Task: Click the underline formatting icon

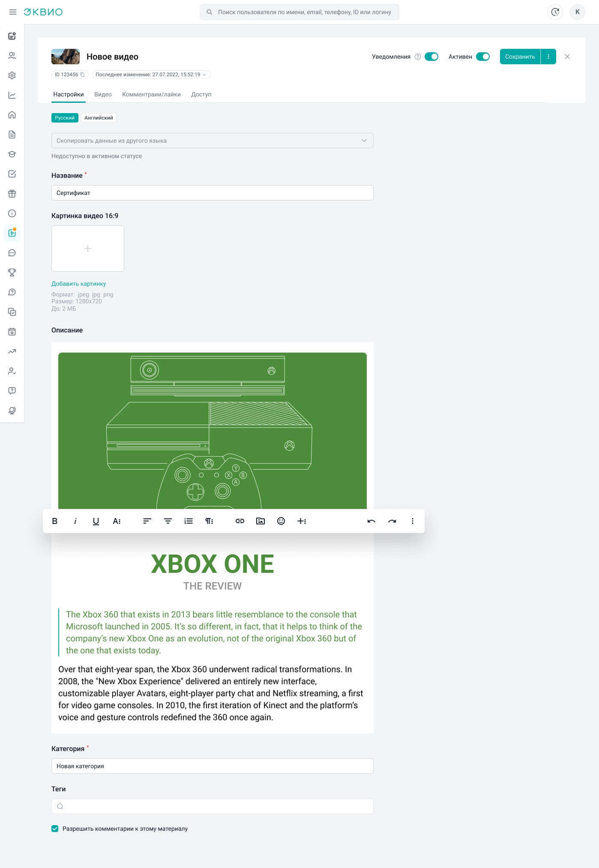Action: pos(96,521)
